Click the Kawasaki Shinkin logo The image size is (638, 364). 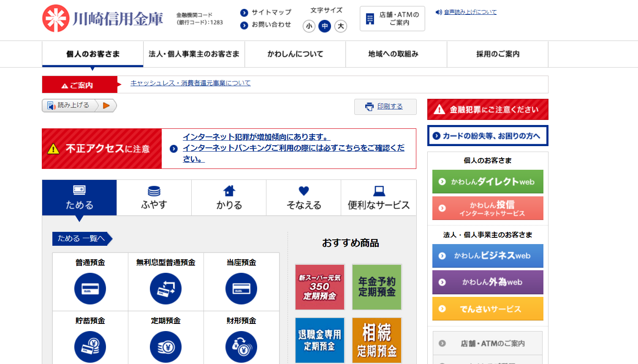103,19
